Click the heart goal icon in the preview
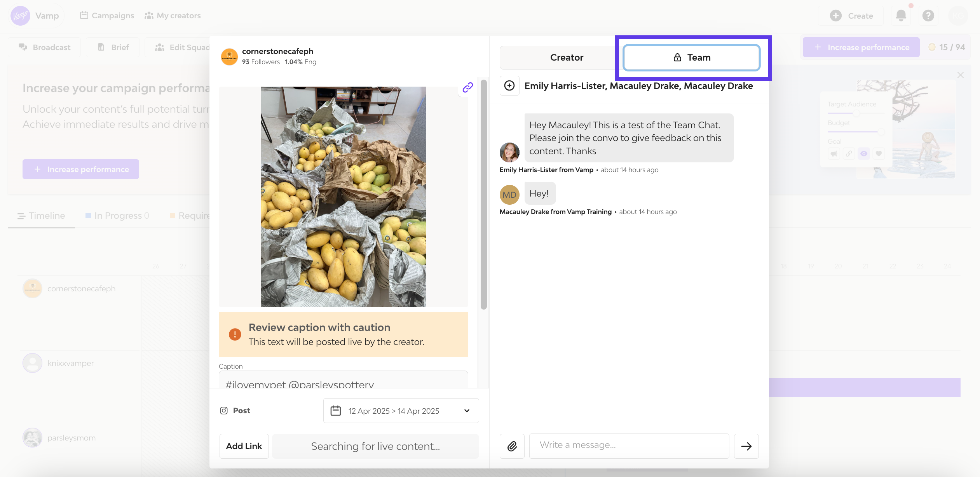Screen dimensions: 980x477 click(x=878, y=153)
